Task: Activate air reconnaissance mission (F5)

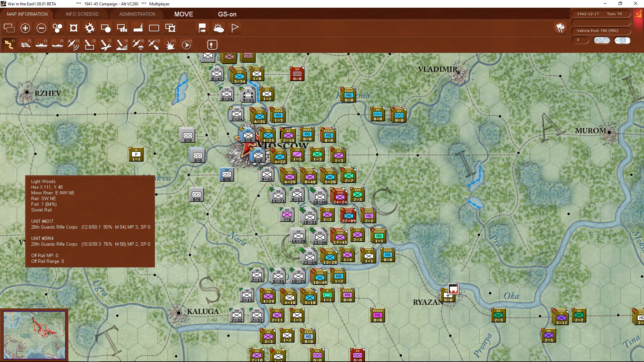Action: click(73, 45)
